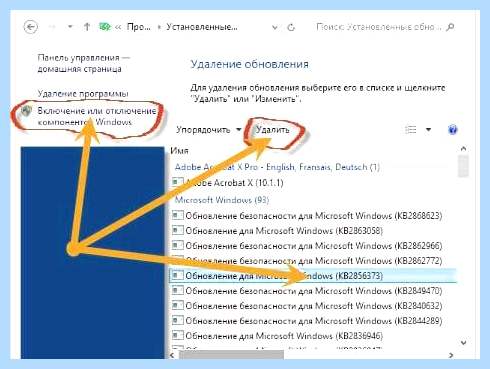
Task: Click the icon of the KB2862966 update
Action: 177,245
